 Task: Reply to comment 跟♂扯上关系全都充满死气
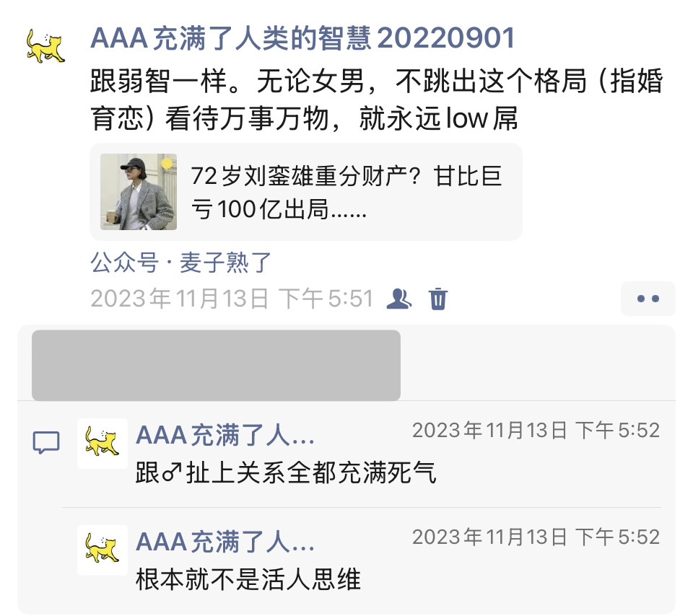[x=286, y=473]
